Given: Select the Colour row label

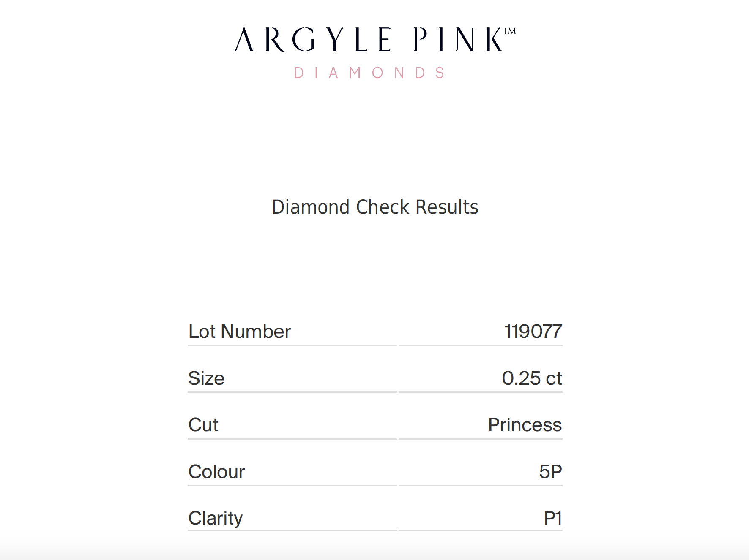Looking at the screenshot, I should coord(216,472).
